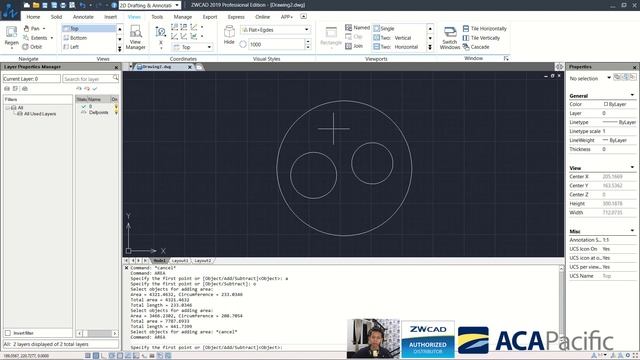Click the Print icon in the quick access toolbar
640x360 pixels.
coord(63,5)
